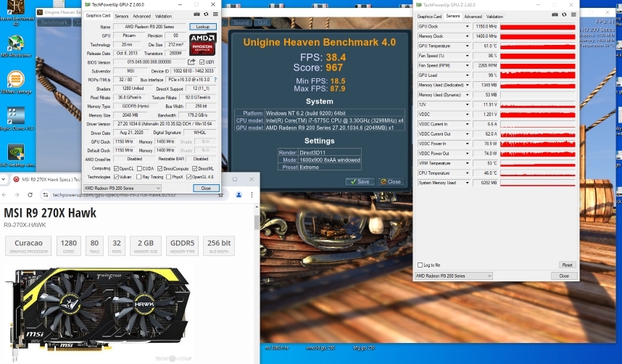Click Close button in left GPU-Z window
Viewport: 622px width, 364px height.
(206, 188)
